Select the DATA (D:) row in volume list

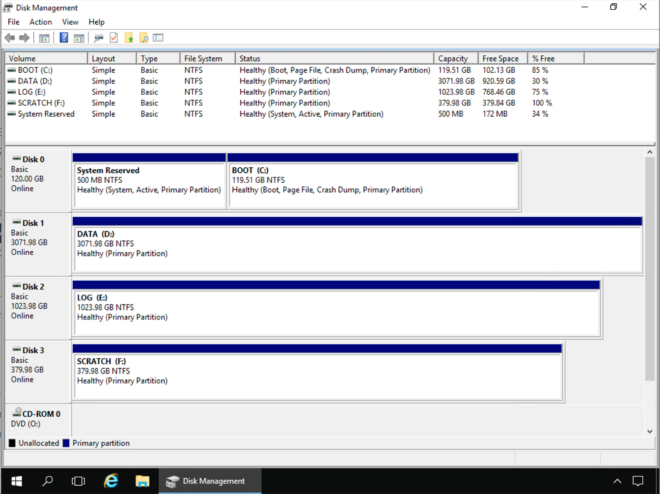click(40, 81)
